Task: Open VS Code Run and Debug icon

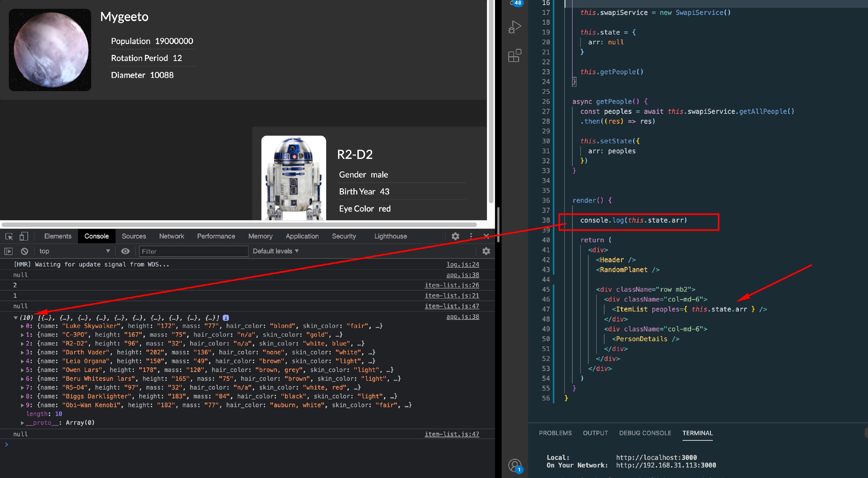Action: pyautogui.click(x=514, y=27)
